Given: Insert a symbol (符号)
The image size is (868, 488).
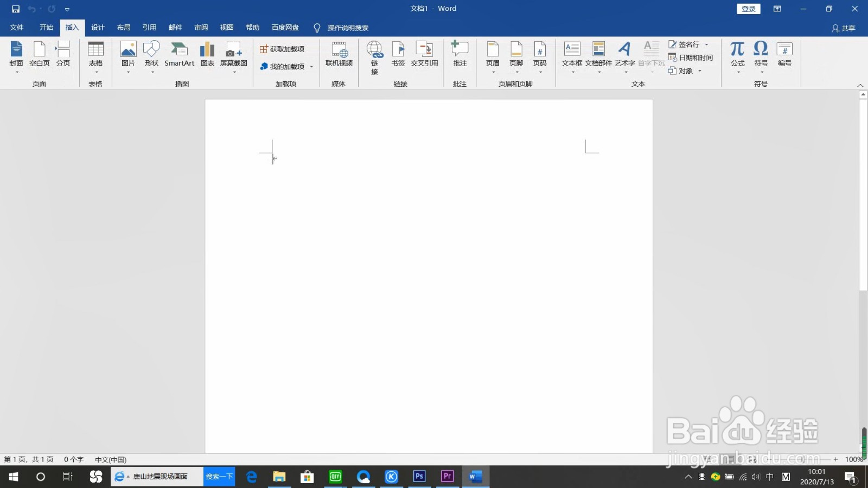Looking at the screenshot, I should click(x=761, y=57).
